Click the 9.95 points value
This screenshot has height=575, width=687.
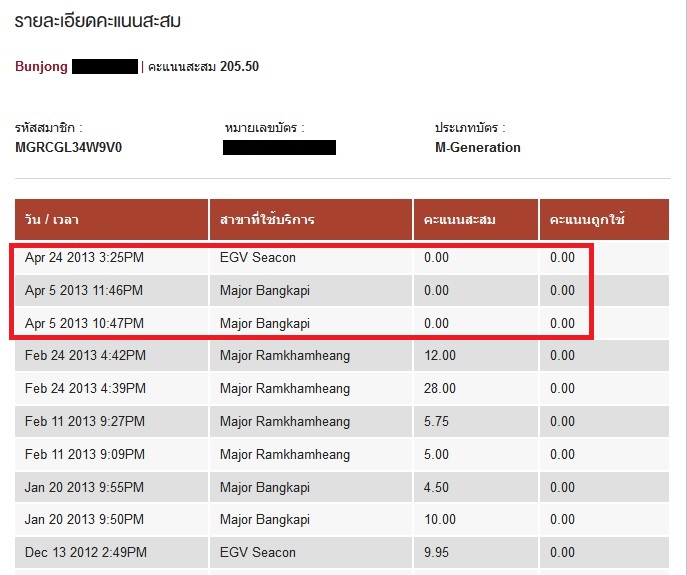tap(436, 553)
